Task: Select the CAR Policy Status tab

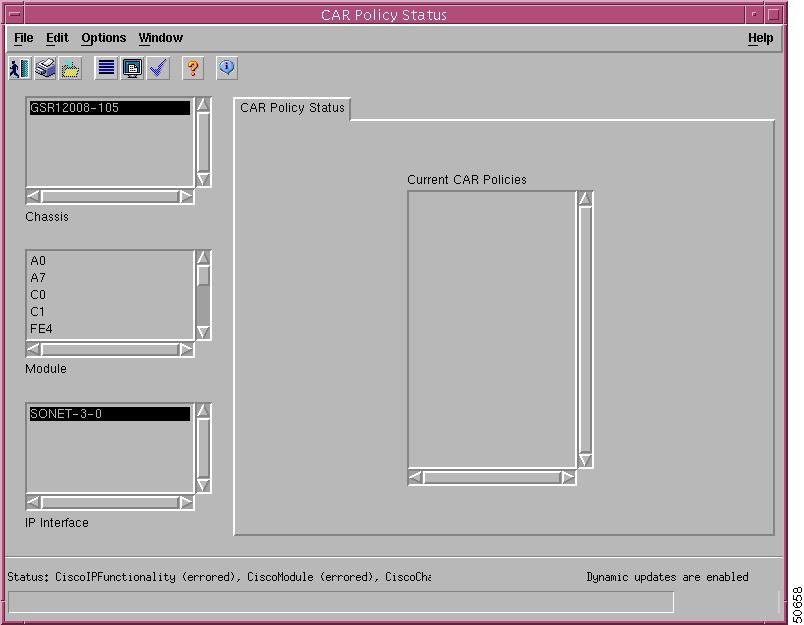Action: (292, 108)
